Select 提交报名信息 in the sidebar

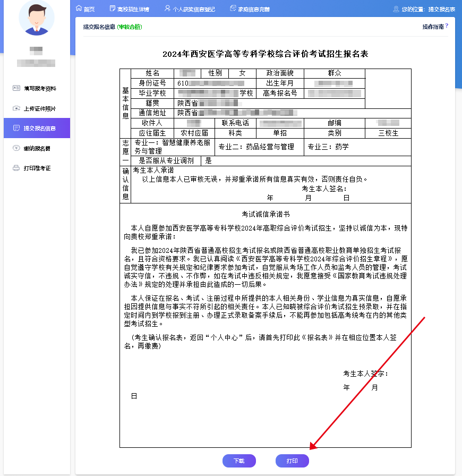[x=39, y=128]
